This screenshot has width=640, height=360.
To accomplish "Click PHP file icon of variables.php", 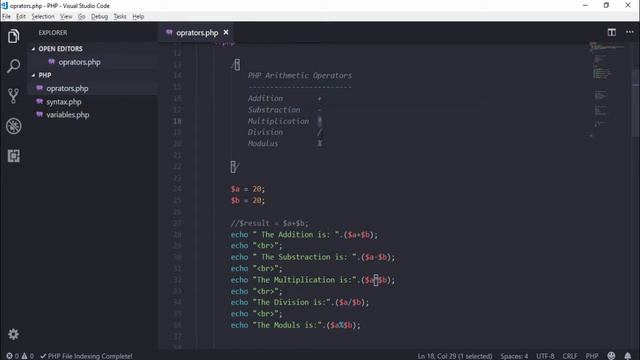I will (x=40, y=114).
